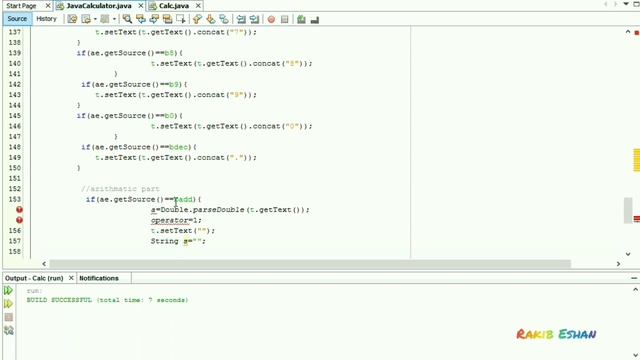Click the error marker below line 153
The image size is (640, 360).
coord(19,209)
